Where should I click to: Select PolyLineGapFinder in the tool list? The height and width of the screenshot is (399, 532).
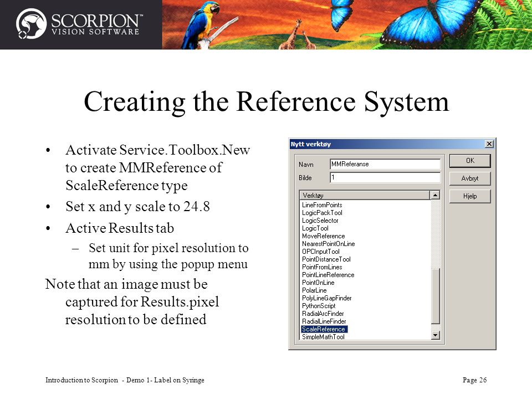coord(327,299)
